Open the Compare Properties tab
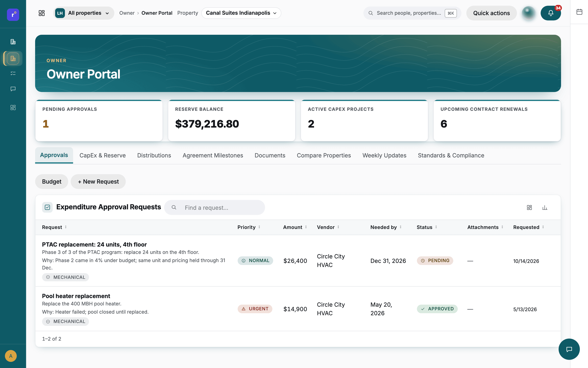 point(324,156)
